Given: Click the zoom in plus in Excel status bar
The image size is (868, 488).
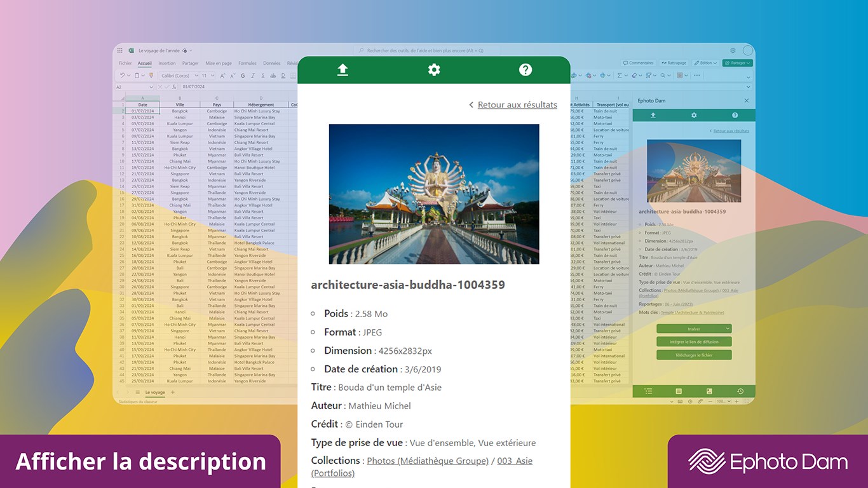Looking at the screenshot, I should tap(736, 401).
